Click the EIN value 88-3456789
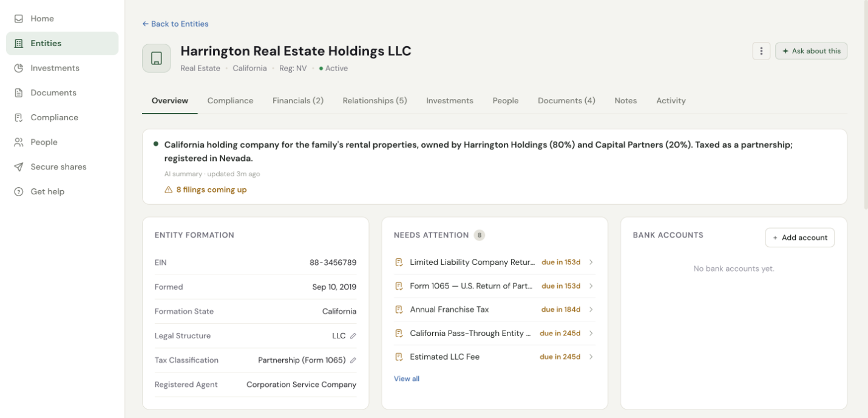Image resolution: width=868 pixels, height=418 pixels. [333, 262]
